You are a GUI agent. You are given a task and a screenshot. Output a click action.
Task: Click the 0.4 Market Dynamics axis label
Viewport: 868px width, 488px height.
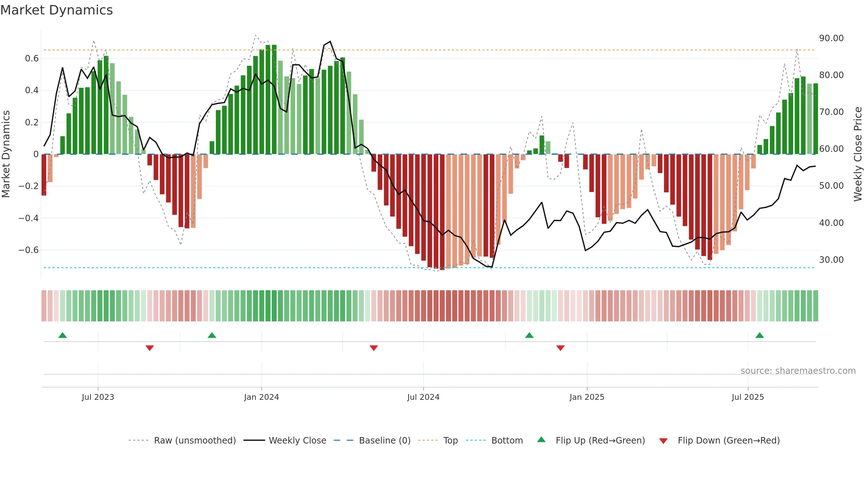32,90
